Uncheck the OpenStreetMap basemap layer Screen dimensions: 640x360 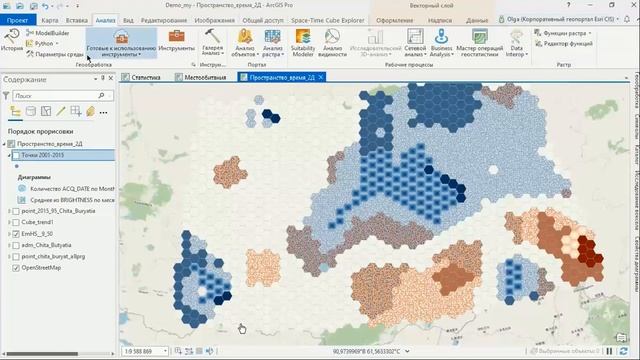pyautogui.click(x=16, y=268)
